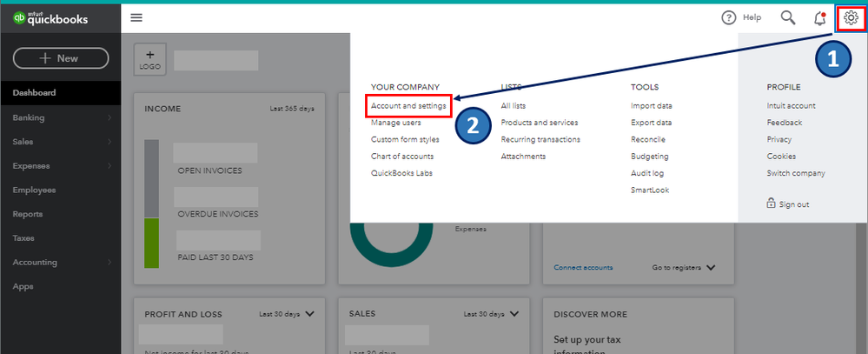The image size is (868, 354).
Task: Open Attachments list
Action: [x=523, y=157]
